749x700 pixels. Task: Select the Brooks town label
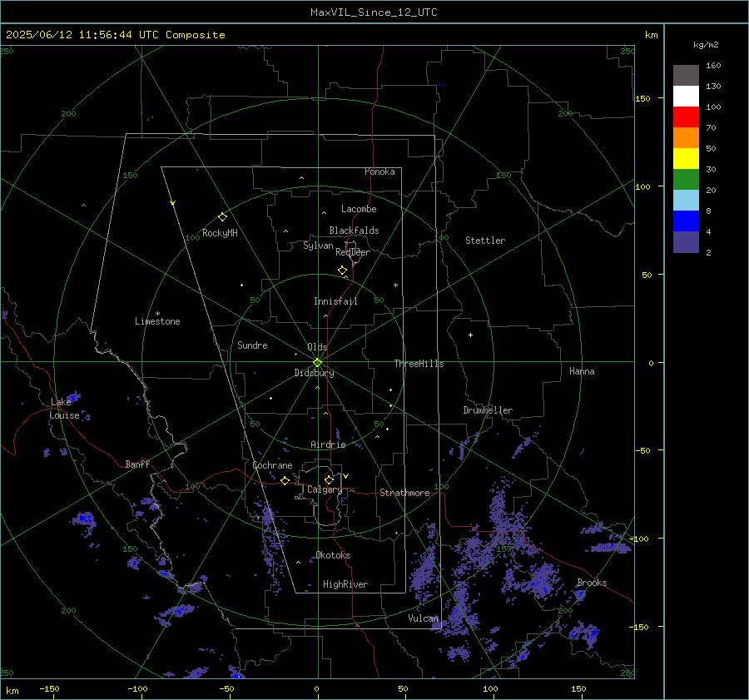pos(592,583)
